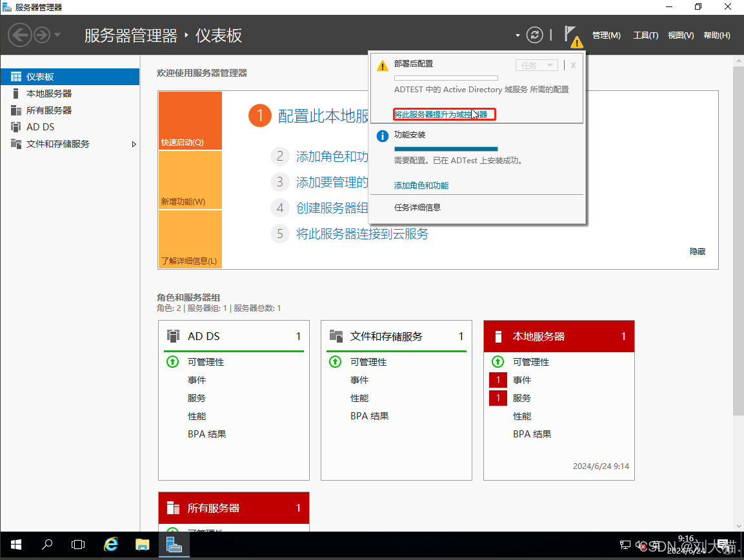744x560 pixels.
Task: Open 性能 in the 文件和存储服务 tile
Action: pos(359,397)
